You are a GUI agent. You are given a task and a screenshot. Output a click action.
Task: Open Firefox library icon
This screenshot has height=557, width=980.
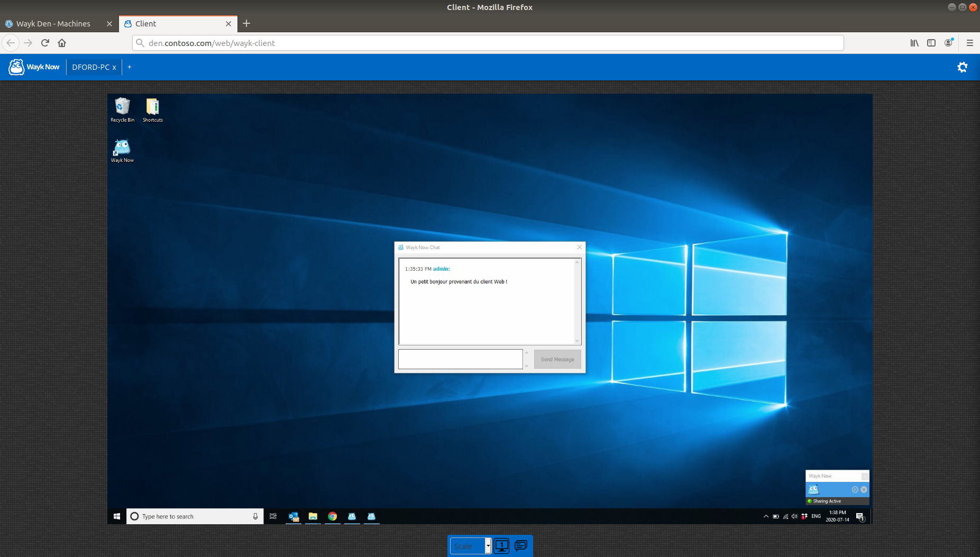(x=914, y=43)
